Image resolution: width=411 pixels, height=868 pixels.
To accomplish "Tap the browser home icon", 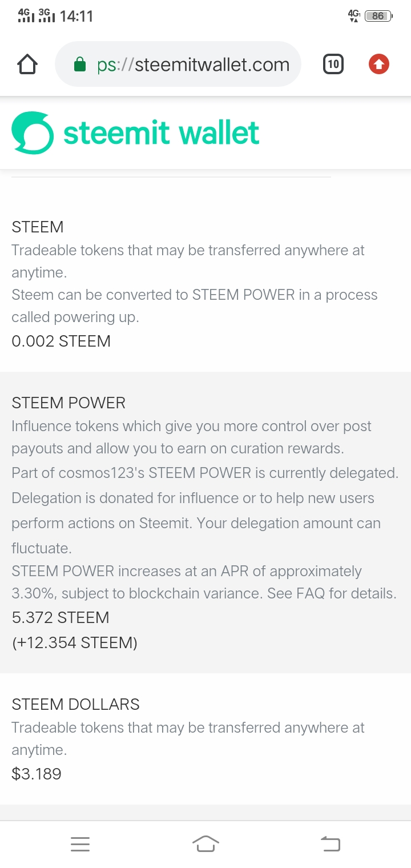I will pos(27,65).
